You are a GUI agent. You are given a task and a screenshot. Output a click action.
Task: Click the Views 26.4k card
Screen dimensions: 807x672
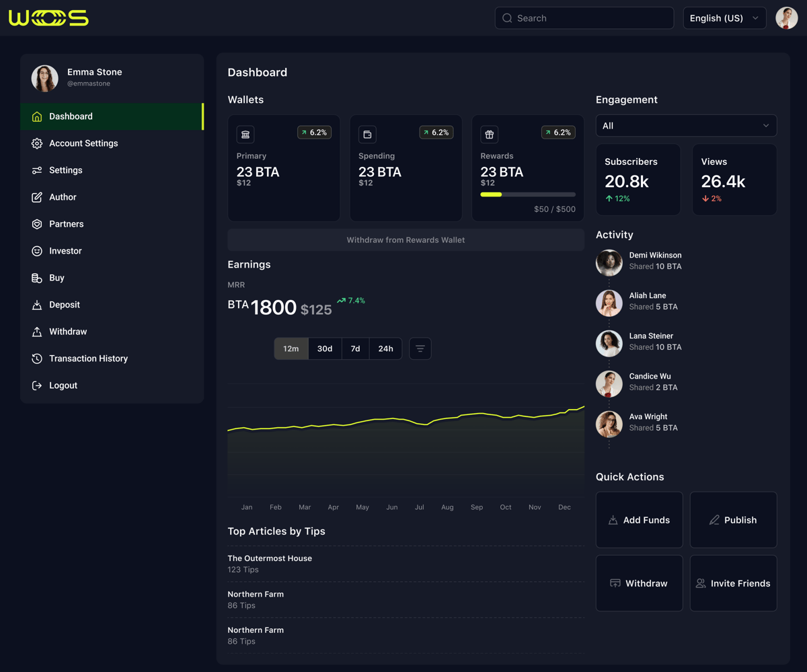734,180
